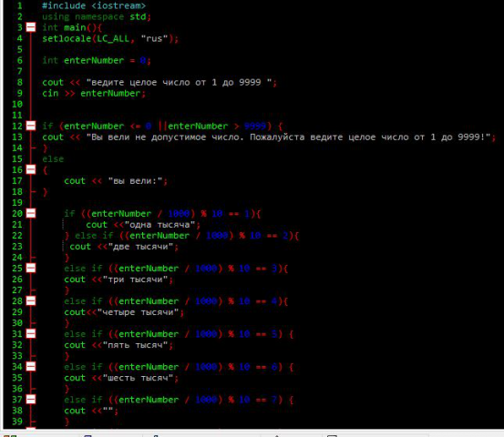Click the "три тысячи" string
This screenshot has height=437, width=504.
pyautogui.click(x=135, y=279)
